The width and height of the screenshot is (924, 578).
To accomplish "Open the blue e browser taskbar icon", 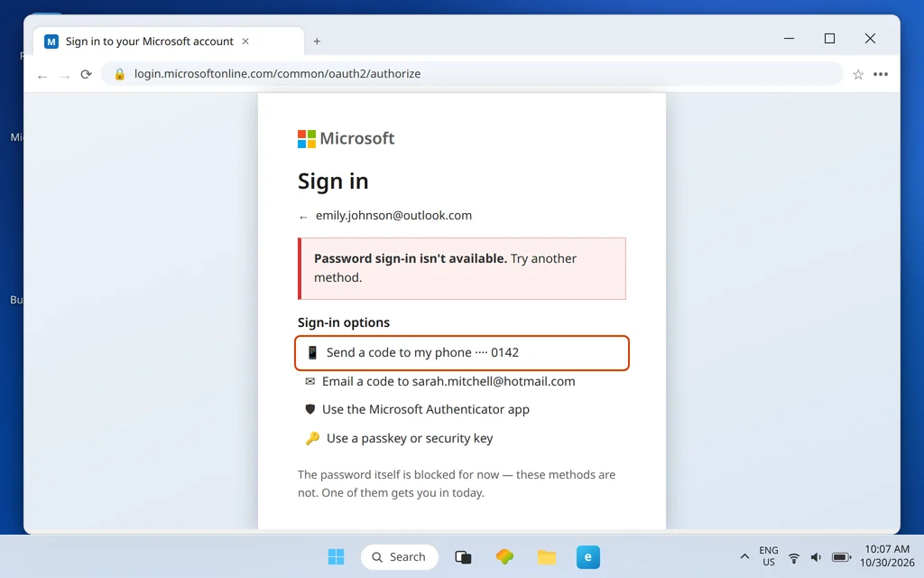I will (588, 556).
